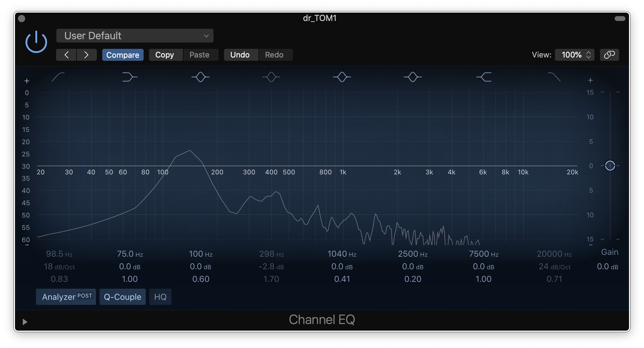Toggle the Analyzer POST button
This screenshot has height=348, width=644.
[66, 297]
